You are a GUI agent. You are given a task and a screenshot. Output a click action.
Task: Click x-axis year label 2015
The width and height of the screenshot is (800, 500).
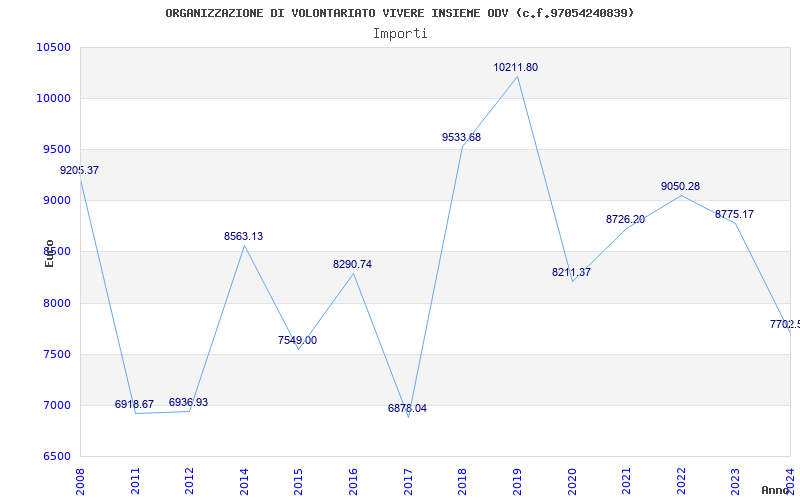point(299,482)
